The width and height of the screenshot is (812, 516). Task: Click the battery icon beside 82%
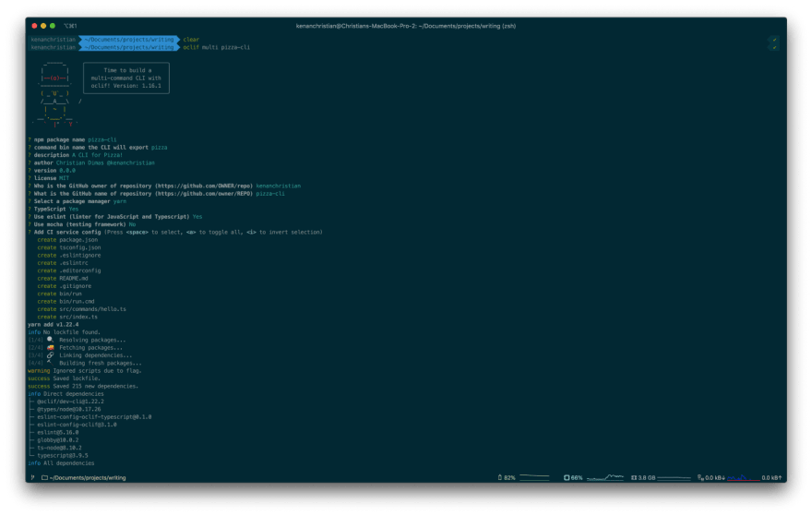(x=500, y=477)
